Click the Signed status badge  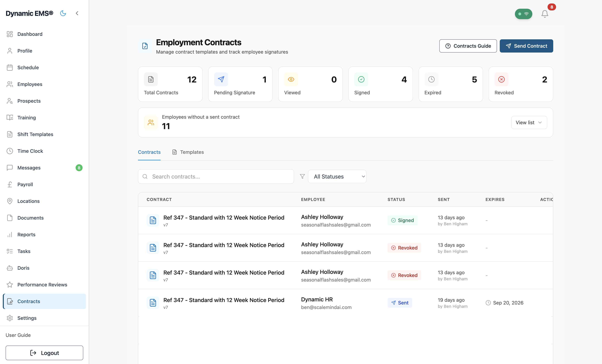tap(402, 220)
